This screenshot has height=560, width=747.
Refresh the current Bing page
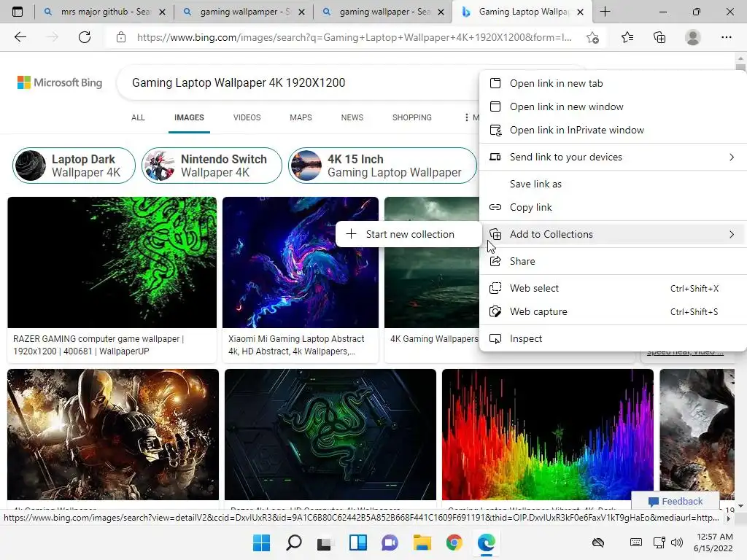coord(85,37)
